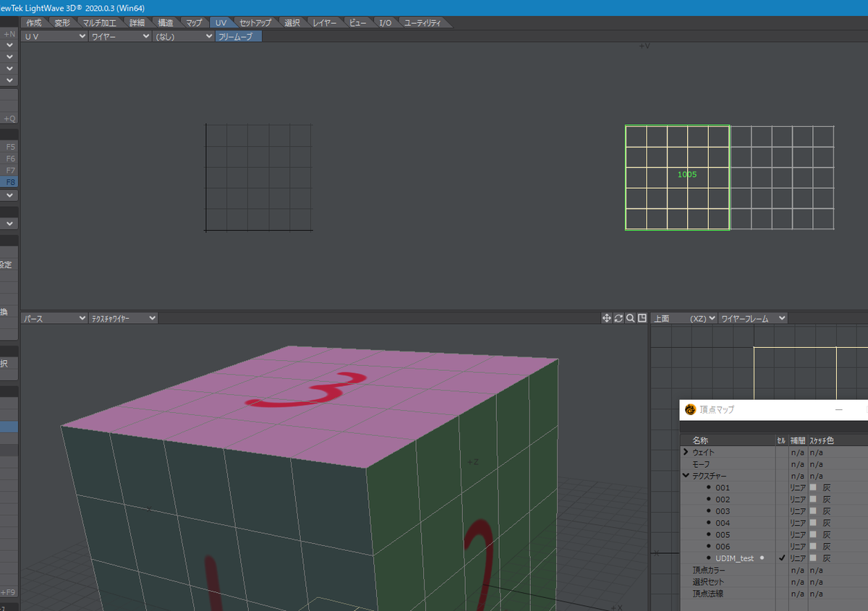
Task: Click the セル column header
Action: point(781,440)
